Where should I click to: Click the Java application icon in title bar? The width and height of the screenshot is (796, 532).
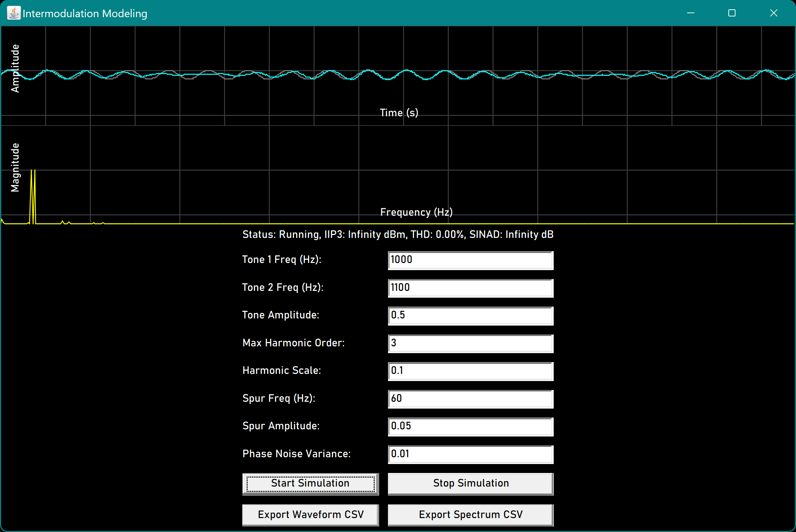[14, 13]
